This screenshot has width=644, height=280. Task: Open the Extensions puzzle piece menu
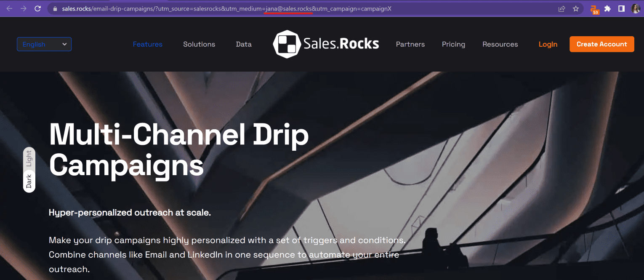click(607, 8)
